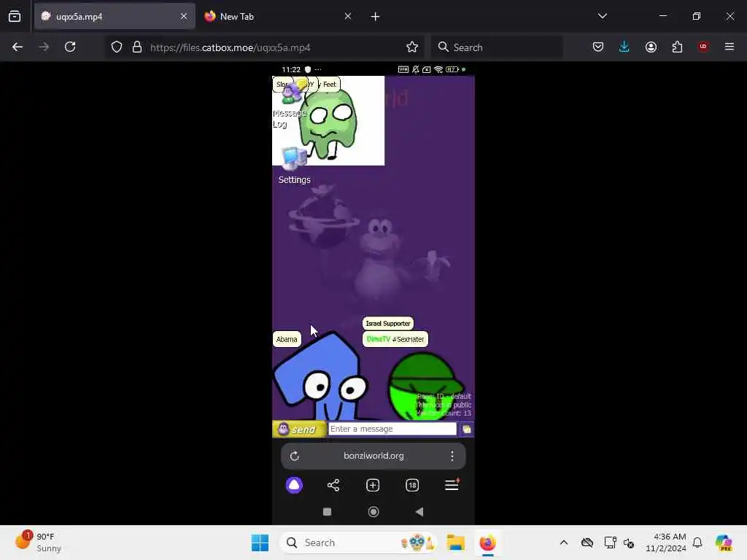
Task: Save page to Pocket
Action: (x=598, y=47)
